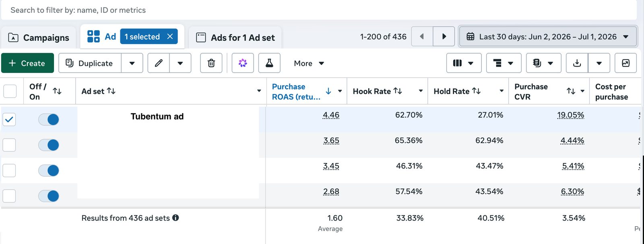Click the charts view icon
The width and height of the screenshot is (644, 244).
pos(626,63)
